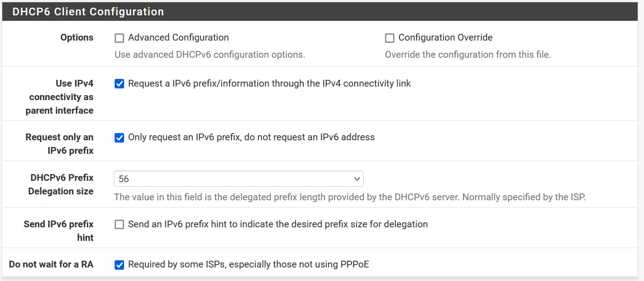Enable the Send IPv6 prefix hint checkbox
This screenshot has width=644, height=281.
pos(119,225)
